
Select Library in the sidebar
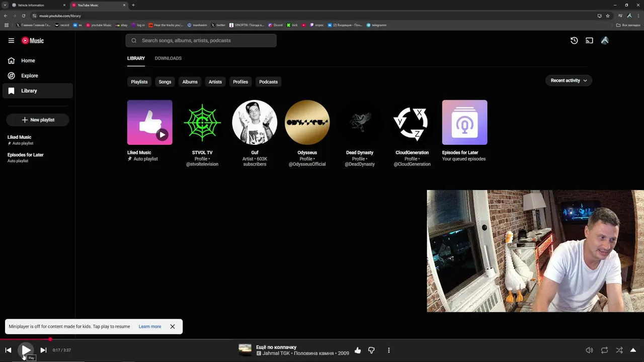38,91
